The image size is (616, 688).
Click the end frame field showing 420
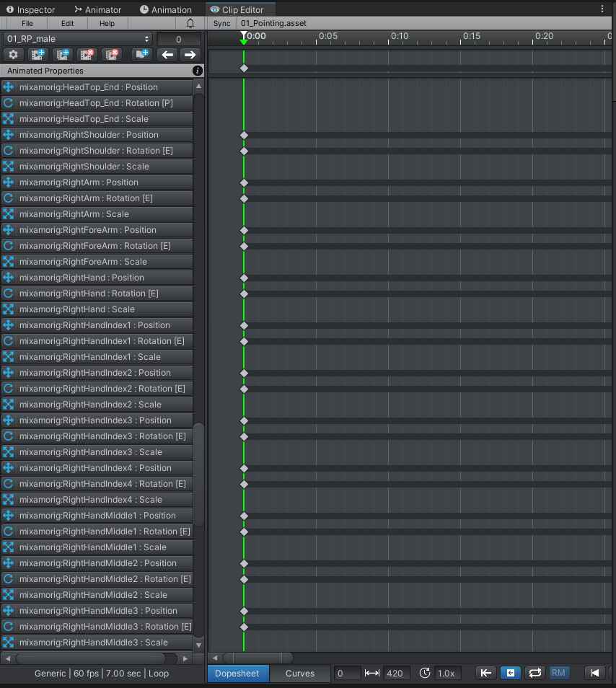tap(397, 673)
